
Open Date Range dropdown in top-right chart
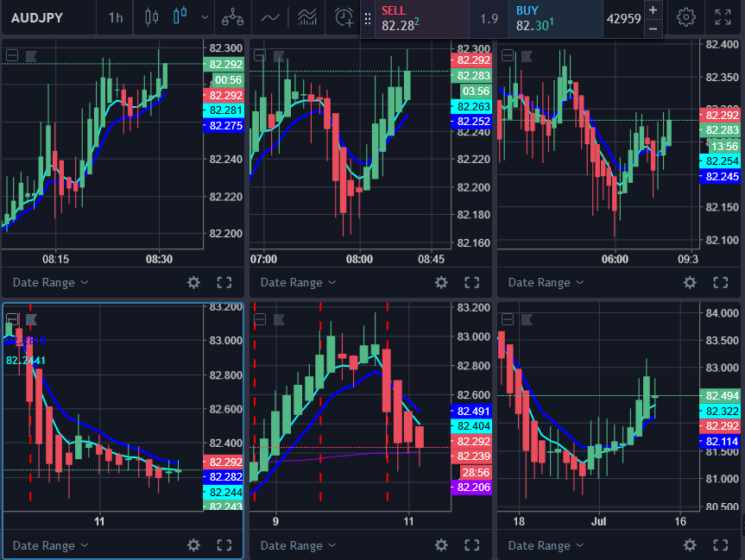pos(545,282)
